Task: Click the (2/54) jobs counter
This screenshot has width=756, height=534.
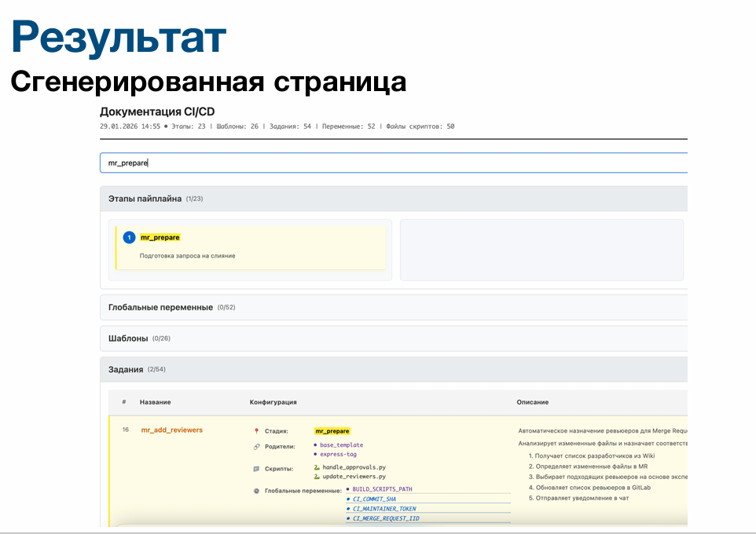Action: 156,369
